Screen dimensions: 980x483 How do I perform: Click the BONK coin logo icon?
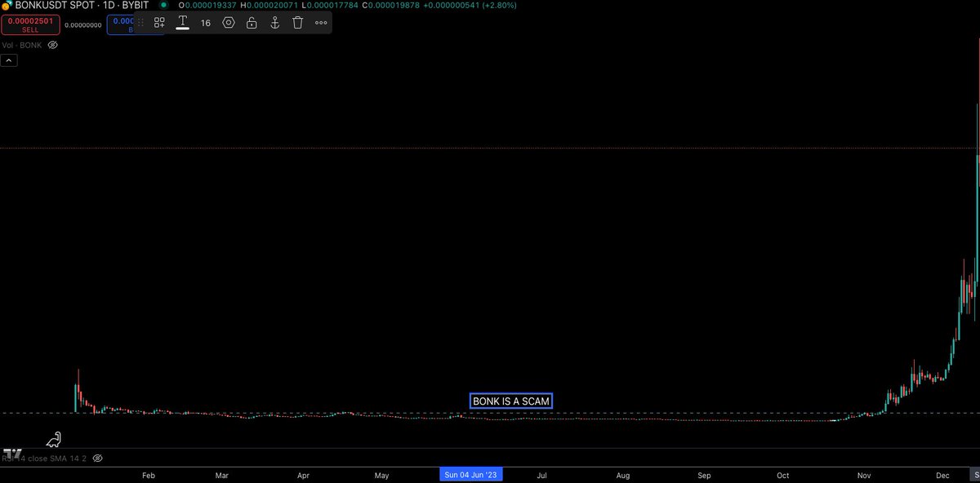tap(7, 5)
